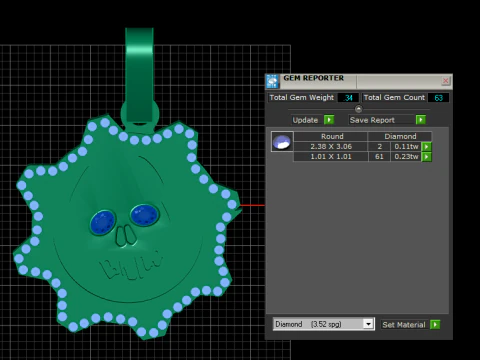Click the Round column header
The width and height of the screenshot is (480, 360).
point(332,136)
